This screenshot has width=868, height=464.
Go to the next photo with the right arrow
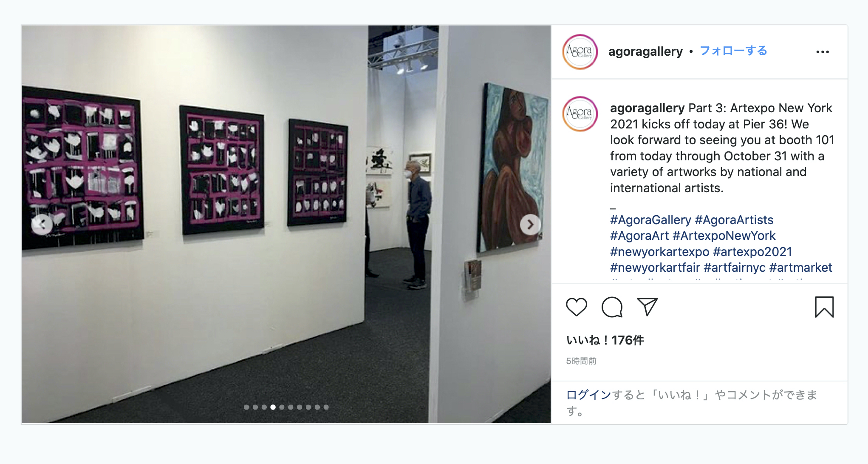tap(530, 225)
